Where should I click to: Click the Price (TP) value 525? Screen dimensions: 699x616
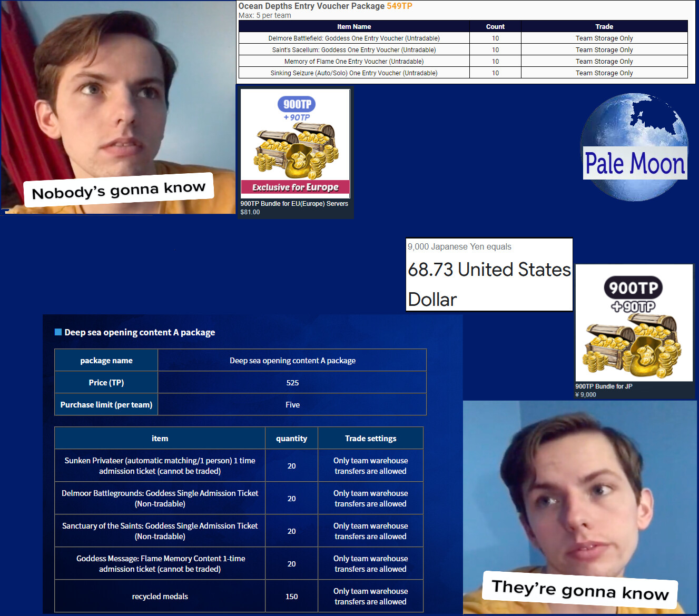(x=292, y=383)
